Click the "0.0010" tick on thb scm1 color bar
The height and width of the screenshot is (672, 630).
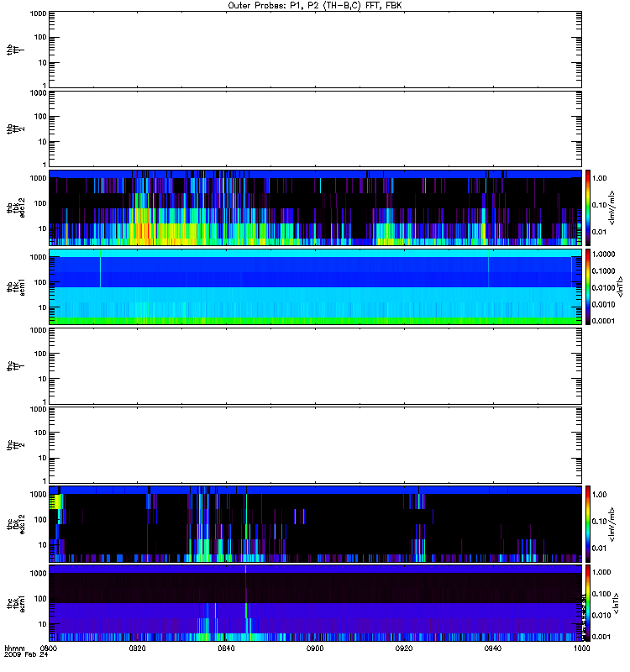pyautogui.click(x=603, y=304)
